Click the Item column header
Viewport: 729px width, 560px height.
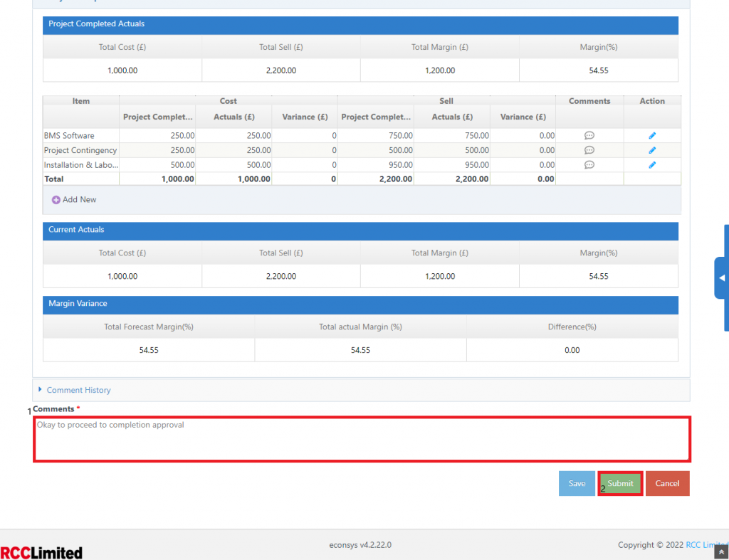tap(81, 101)
